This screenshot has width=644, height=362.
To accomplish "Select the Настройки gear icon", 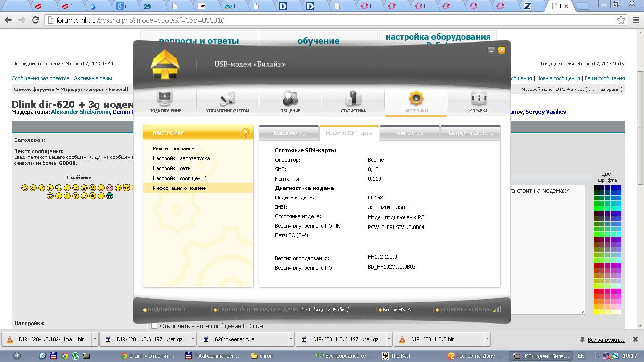I will 416,101.
